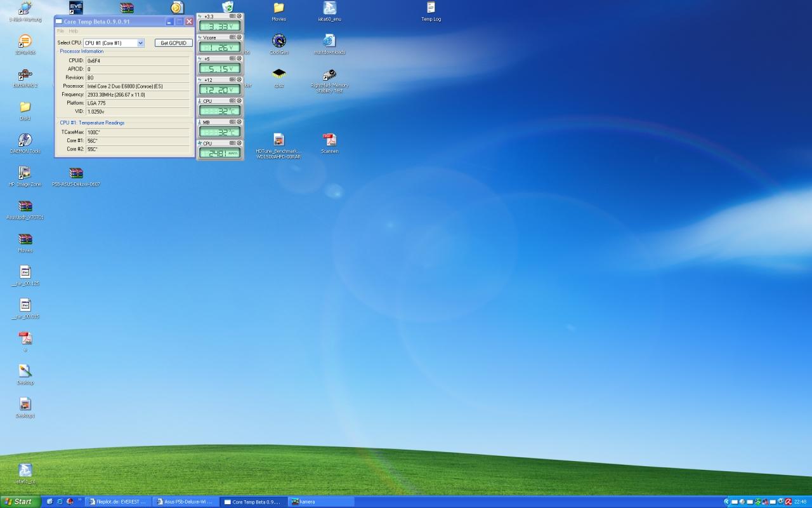812x508 pixels.
Task: Open settings icon on the +12 monitor panel
Action: coord(233,80)
